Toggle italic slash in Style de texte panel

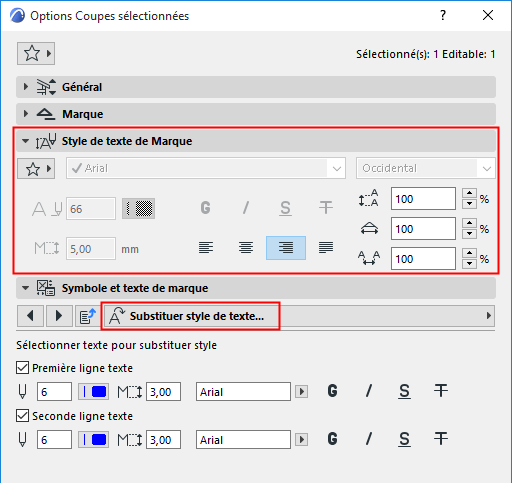[246, 208]
